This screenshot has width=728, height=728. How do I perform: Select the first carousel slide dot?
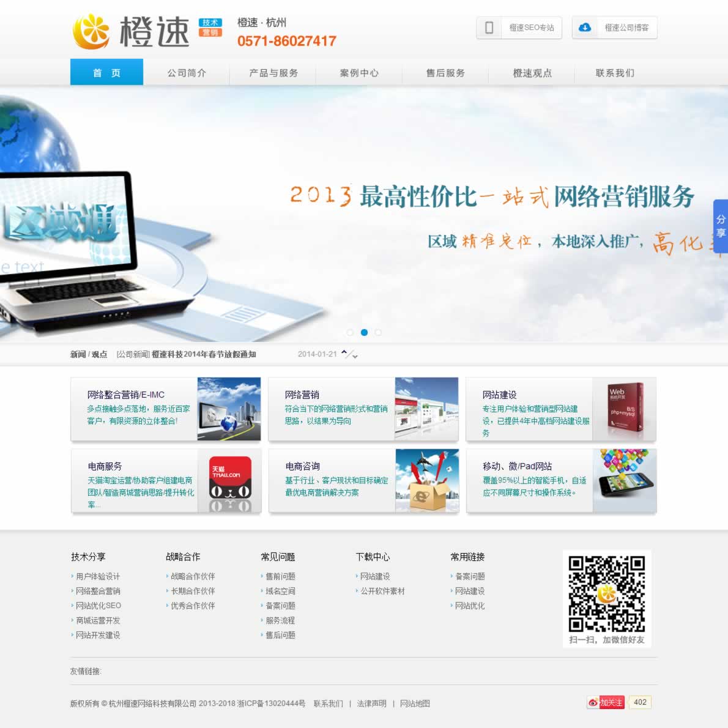[x=350, y=332]
